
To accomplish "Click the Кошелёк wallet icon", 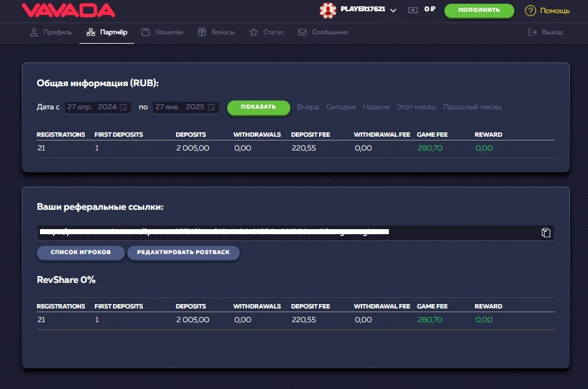I will (x=146, y=32).
